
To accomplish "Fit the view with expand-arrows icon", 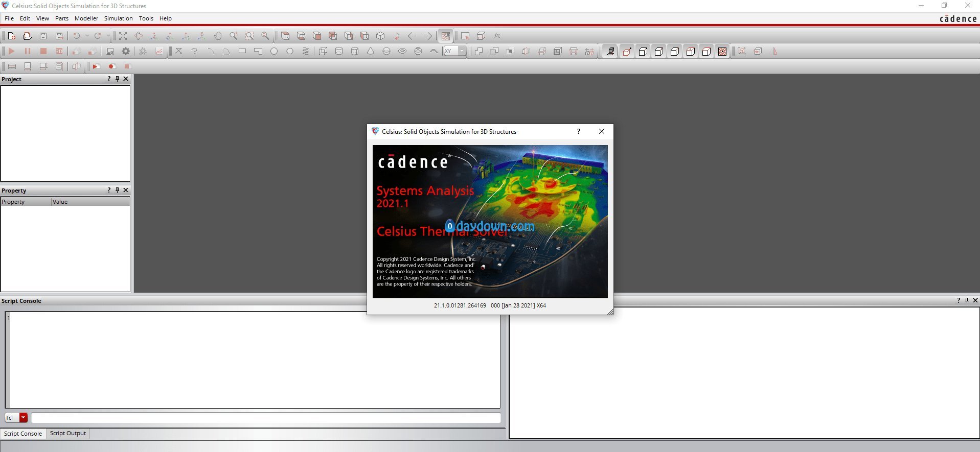I will click(x=123, y=36).
